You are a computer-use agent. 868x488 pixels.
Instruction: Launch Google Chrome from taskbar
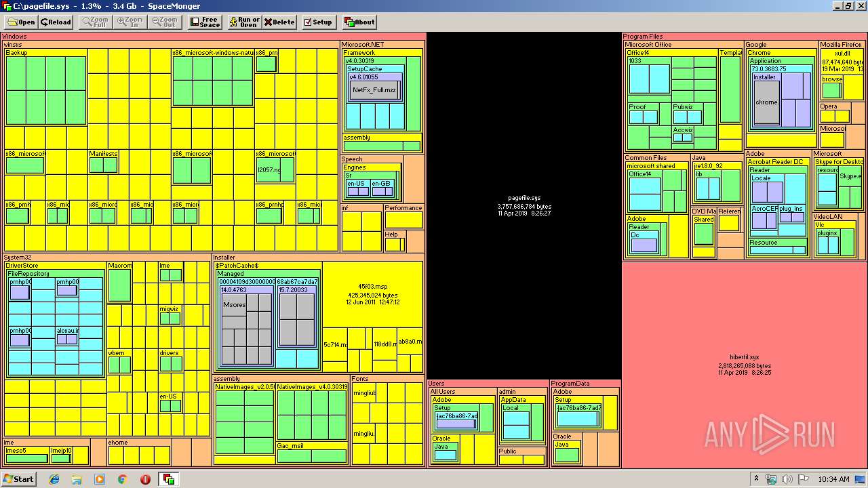(x=123, y=479)
